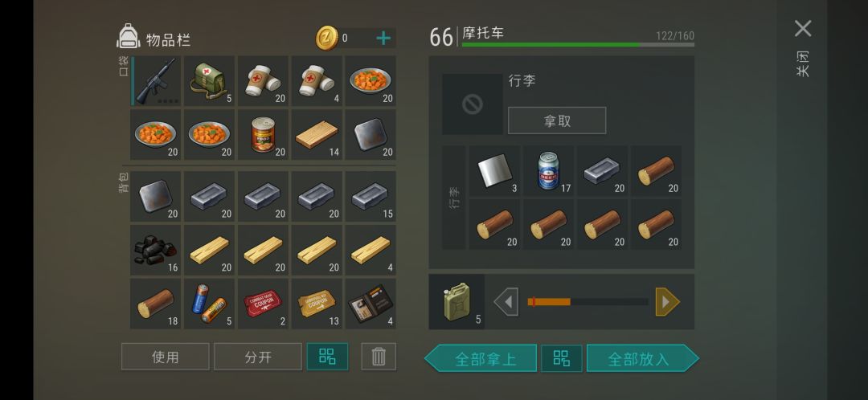Toggle inventory sort grid button

coord(327,357)
